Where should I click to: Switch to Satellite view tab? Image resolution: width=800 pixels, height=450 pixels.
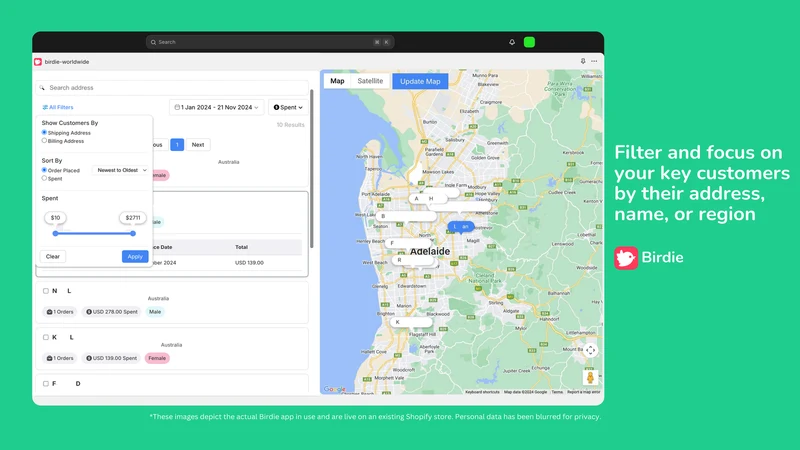click(370, 81)
